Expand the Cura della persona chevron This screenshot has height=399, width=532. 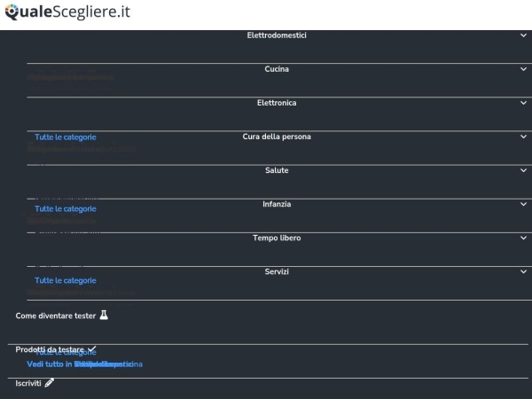[523, 137]
